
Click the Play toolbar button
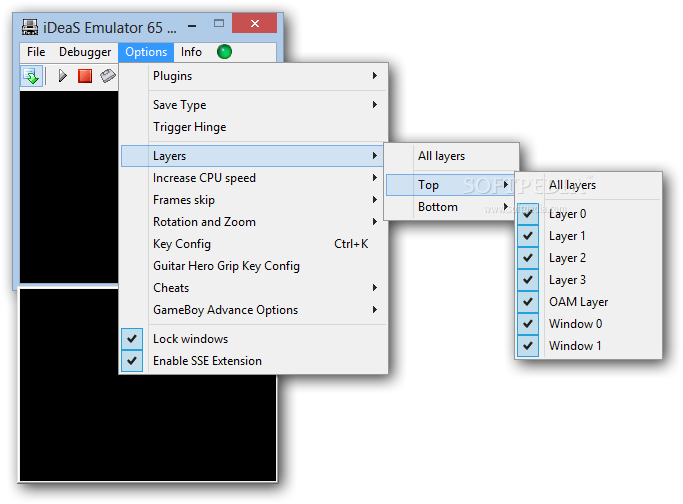pos(62,76)
